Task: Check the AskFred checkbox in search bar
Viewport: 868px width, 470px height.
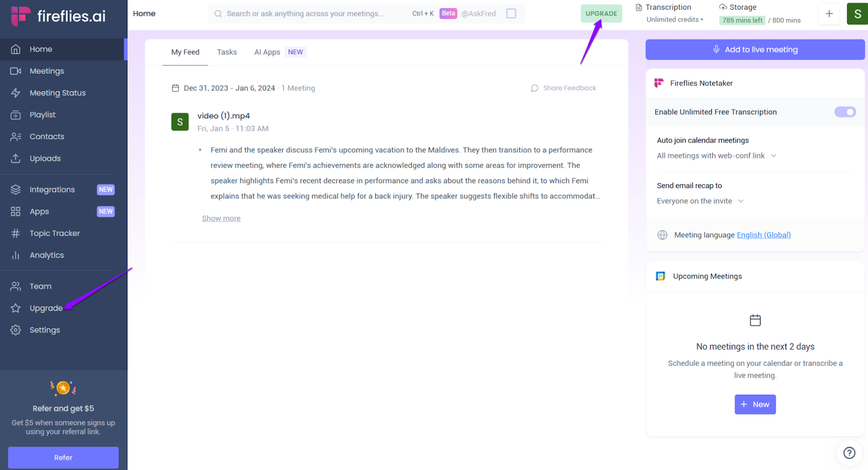Action: point(511,14)
